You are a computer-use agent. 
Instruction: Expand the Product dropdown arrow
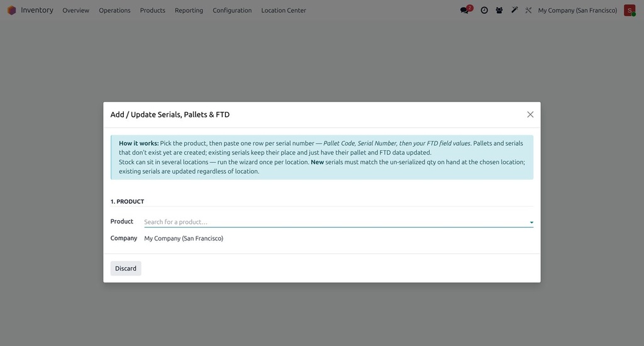point(531,222)
